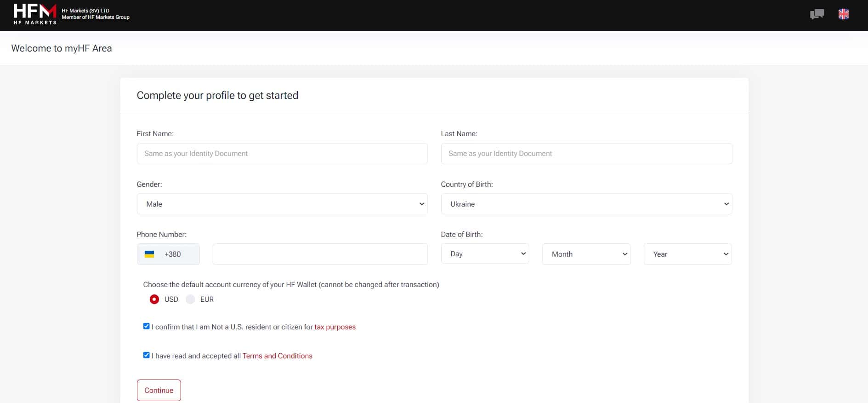Focus the Last Name input field
Screen dimensions: 868x403
(586, 154)
